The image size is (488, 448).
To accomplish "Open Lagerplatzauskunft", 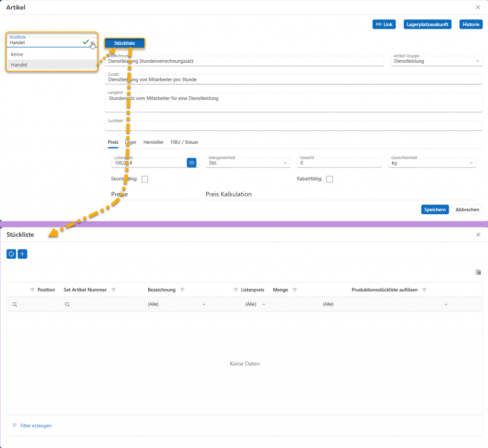I will coord(427,24).
